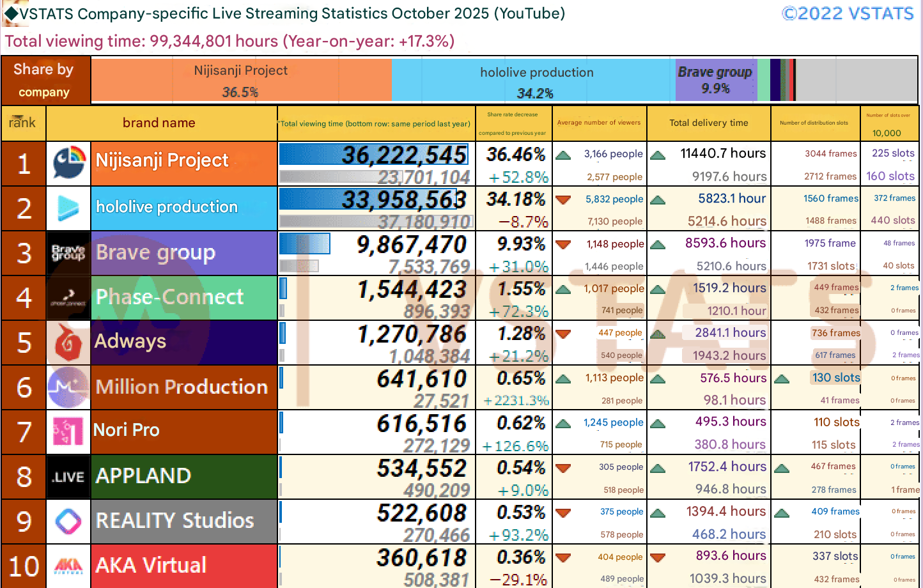
Task: Select the up arrow beside 1,245 people
Action: [563, 423]
